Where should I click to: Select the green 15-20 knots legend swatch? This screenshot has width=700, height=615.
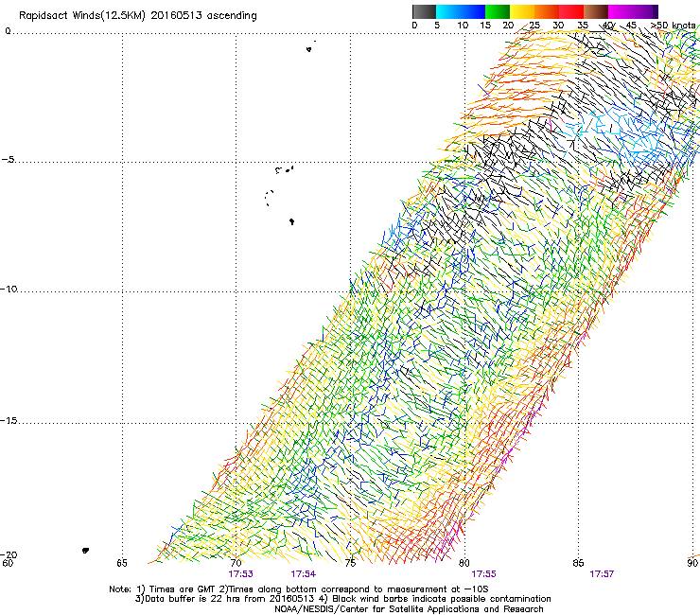tap(498, 11)
